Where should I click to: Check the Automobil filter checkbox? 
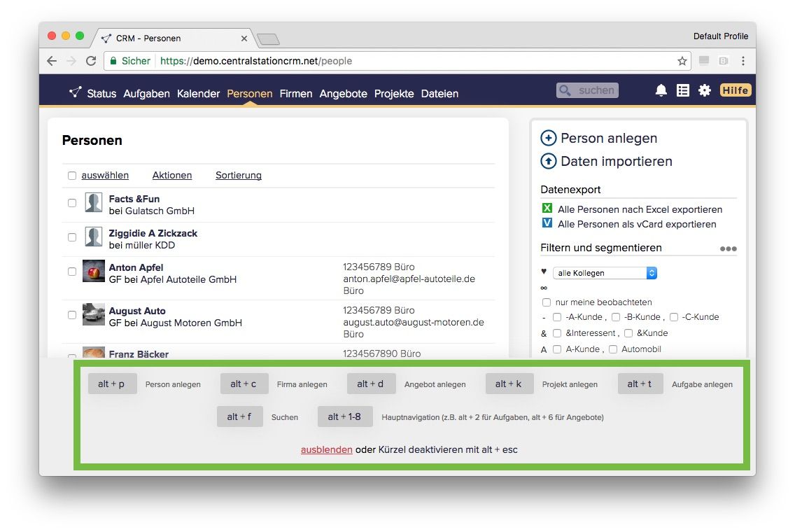[x=613, y=349]
